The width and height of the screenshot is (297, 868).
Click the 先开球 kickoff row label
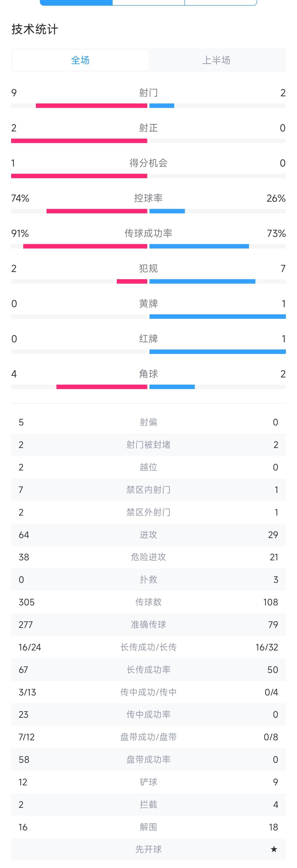(148, 849)
